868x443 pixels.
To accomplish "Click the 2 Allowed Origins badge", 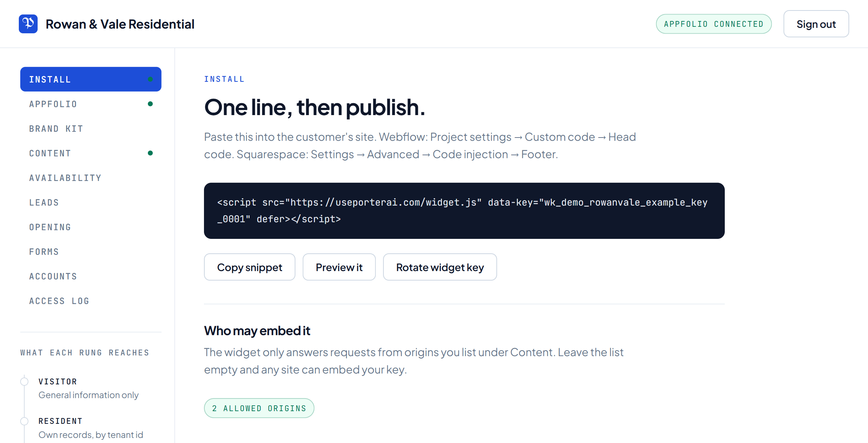I will point(259,408).
